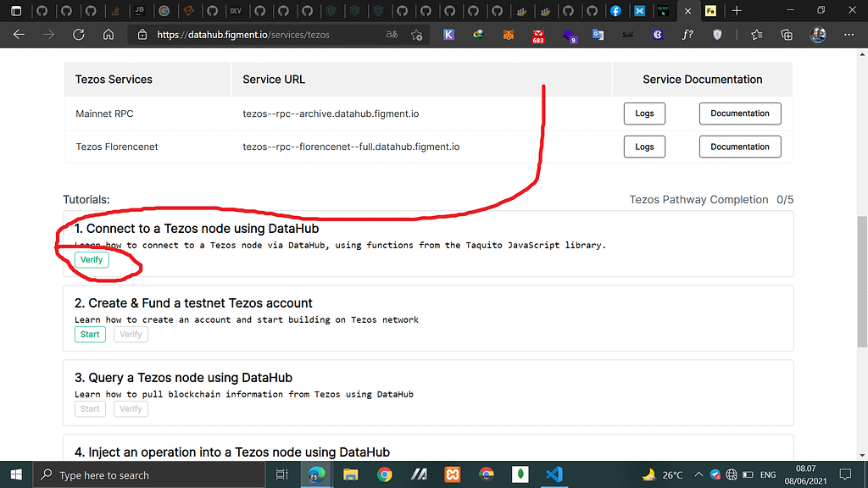This screenshot has width=868, height=488.
Task: Show hidden system tray icons
Action: click(x=698, y=474)
